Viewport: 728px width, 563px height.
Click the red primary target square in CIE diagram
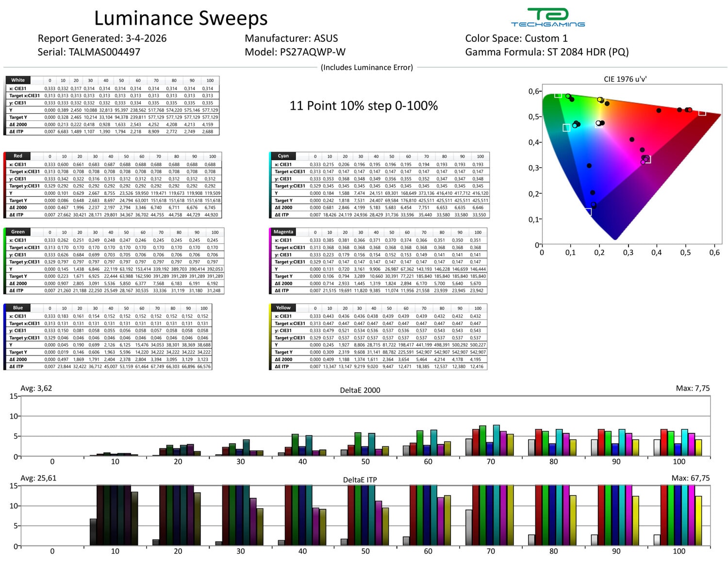[x=702, y=113]
